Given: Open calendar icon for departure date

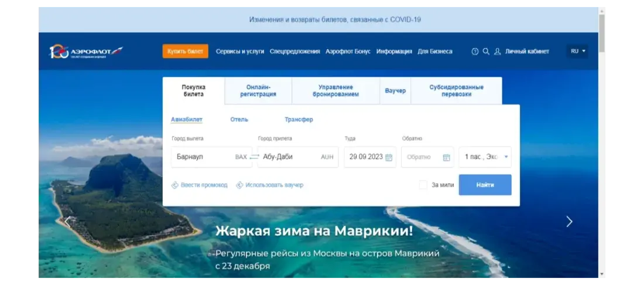Looking at the screenshot, I should coord(389,157).
